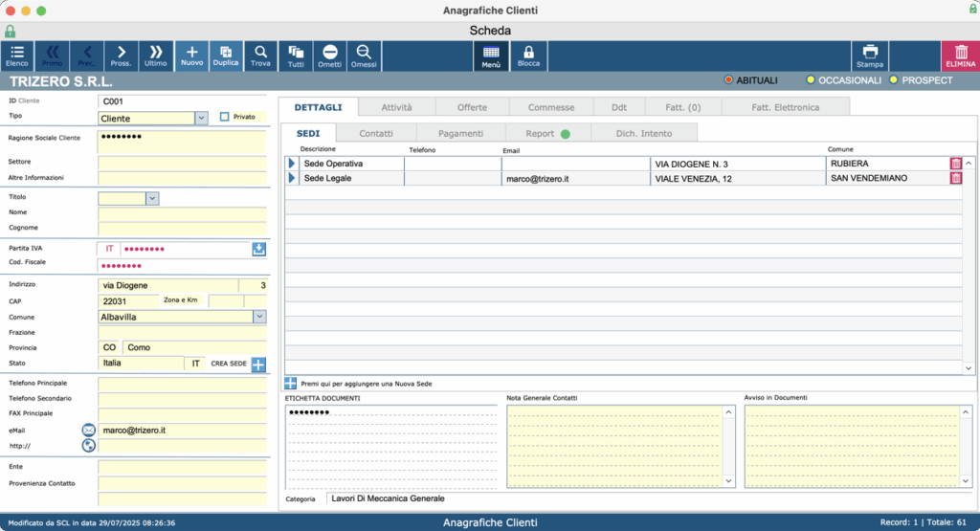Screen dimensions: 980x531
Task: Select the OCCASIONALI radio button
Action: tap(811, 80)
